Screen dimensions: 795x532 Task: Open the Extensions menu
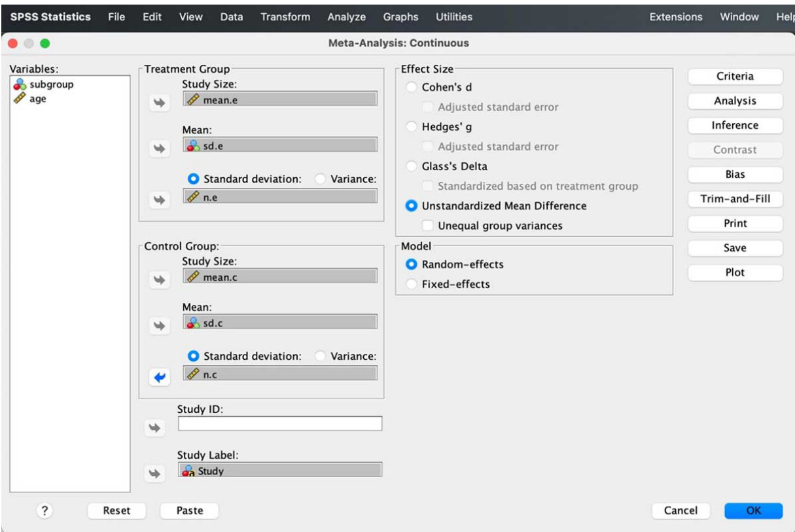pos(676,17)
